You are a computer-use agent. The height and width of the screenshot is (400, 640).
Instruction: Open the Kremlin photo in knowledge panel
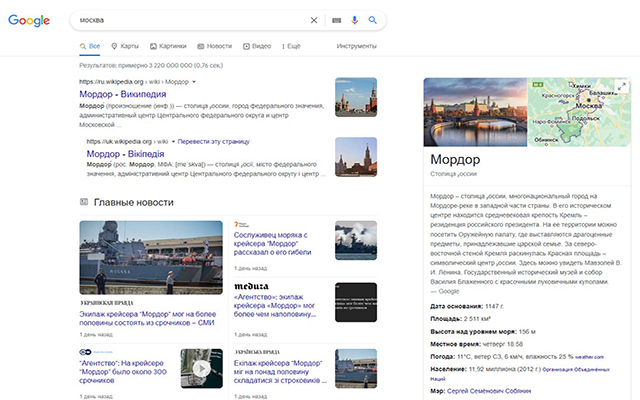coord(476,112)
